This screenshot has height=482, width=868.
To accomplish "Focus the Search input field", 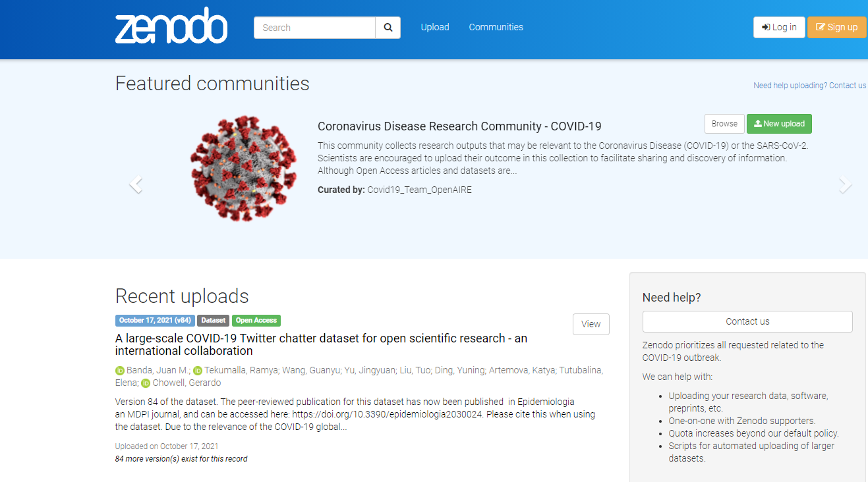I will coord(314,28).
